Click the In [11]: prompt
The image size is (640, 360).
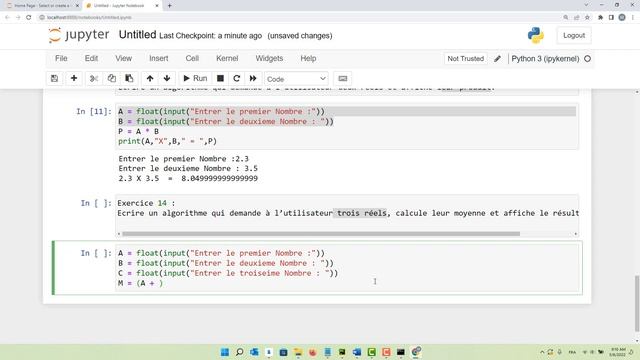[x=94, y=111]
